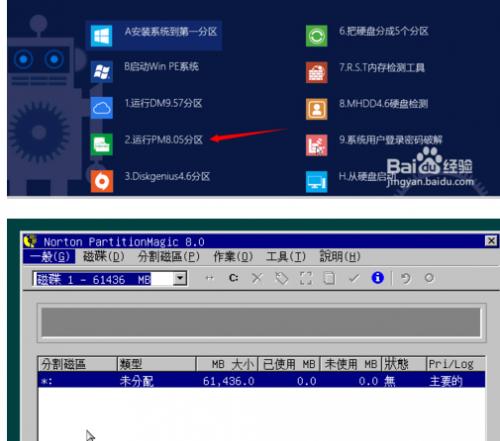Image resolution: width=500 pixels, height=441 pixels.
Task: Click the 61,436.0 size cell
Action: click(x=229, y=381)
